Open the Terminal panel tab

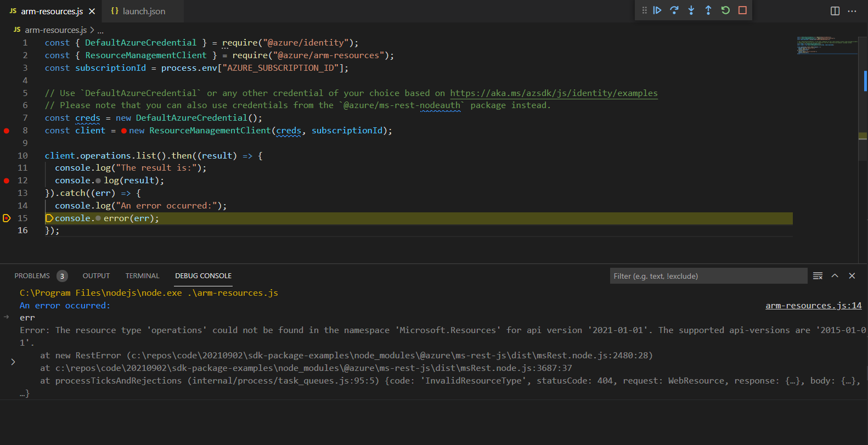point(142,276)
